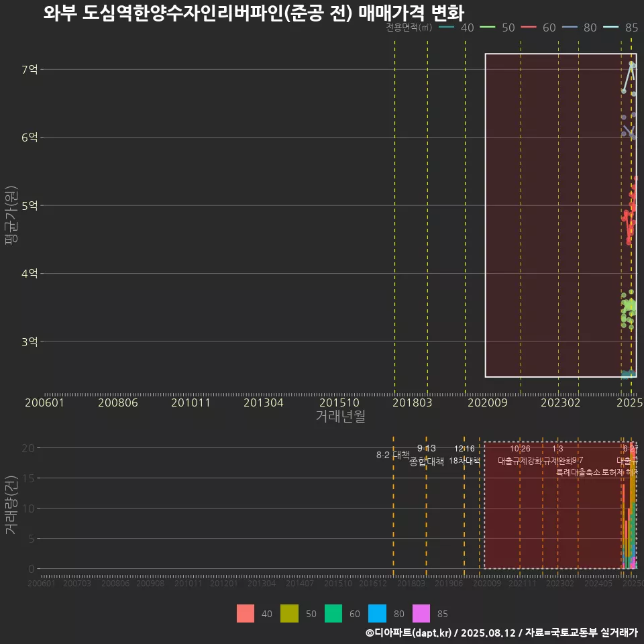
Task: Click the highest pale cyan 85 point above 7억
Action: 631,64
